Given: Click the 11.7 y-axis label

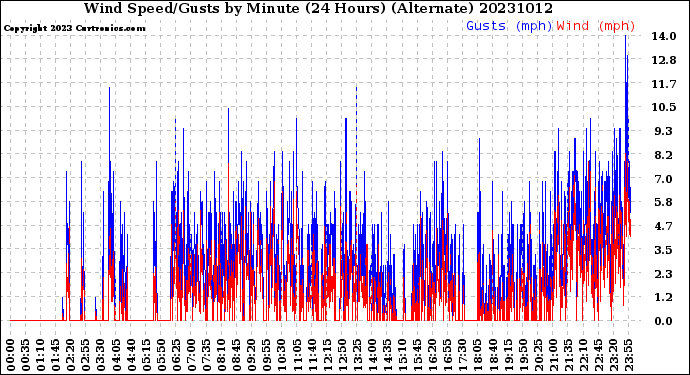Looking at the screenshot, I should pos(664,84).
